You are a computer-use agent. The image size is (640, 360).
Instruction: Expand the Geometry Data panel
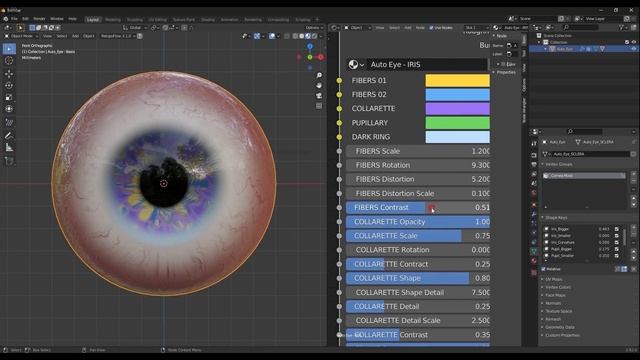pos(559,327)
